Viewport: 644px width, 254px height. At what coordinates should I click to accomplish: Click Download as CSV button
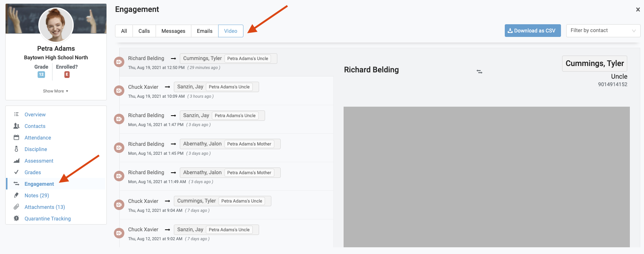point(533,31)
